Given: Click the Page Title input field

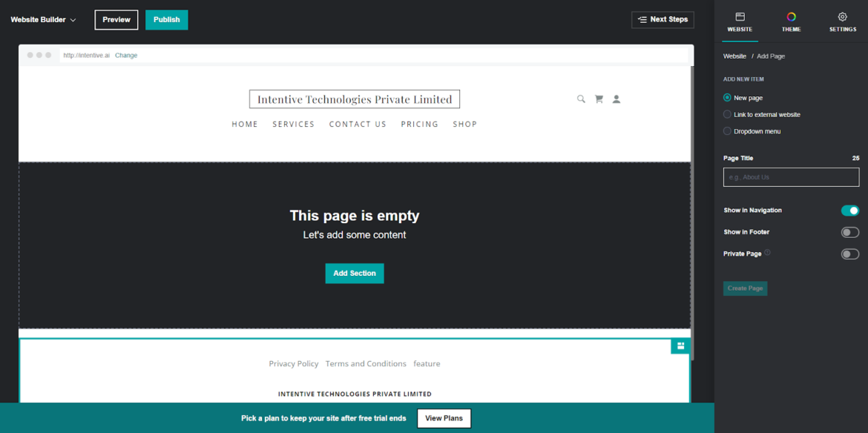Looking at the screenshot, I should pos(791,177).
